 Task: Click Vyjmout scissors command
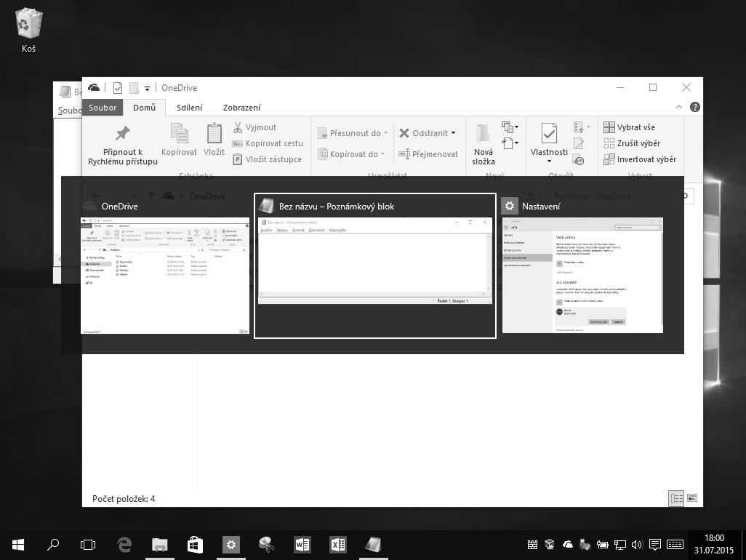pos(254,127)
